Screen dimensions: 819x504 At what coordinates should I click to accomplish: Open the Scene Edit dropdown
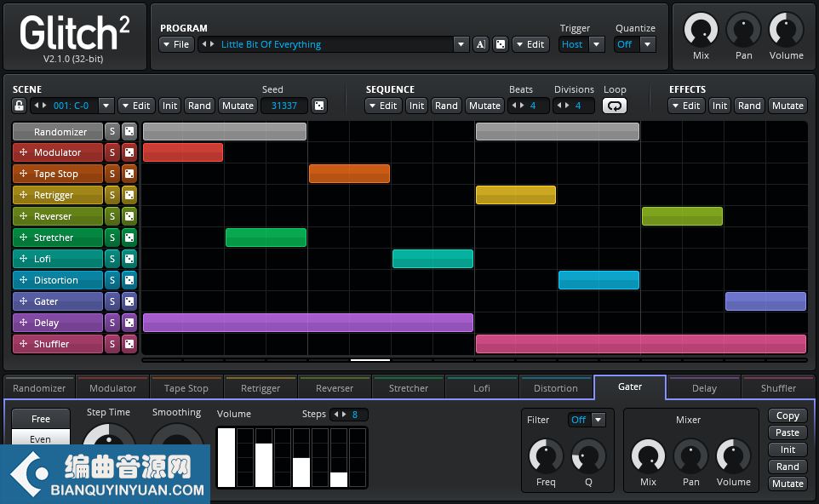136,106
